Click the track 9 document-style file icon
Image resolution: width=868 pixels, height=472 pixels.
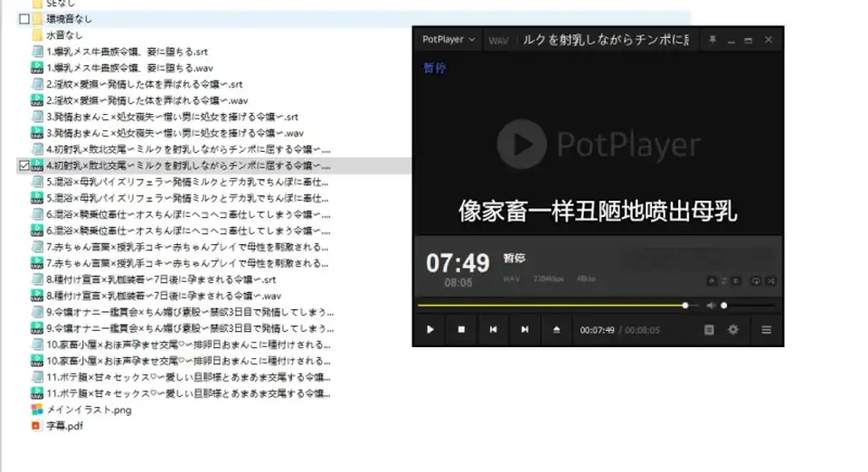(x=37, y=312)
